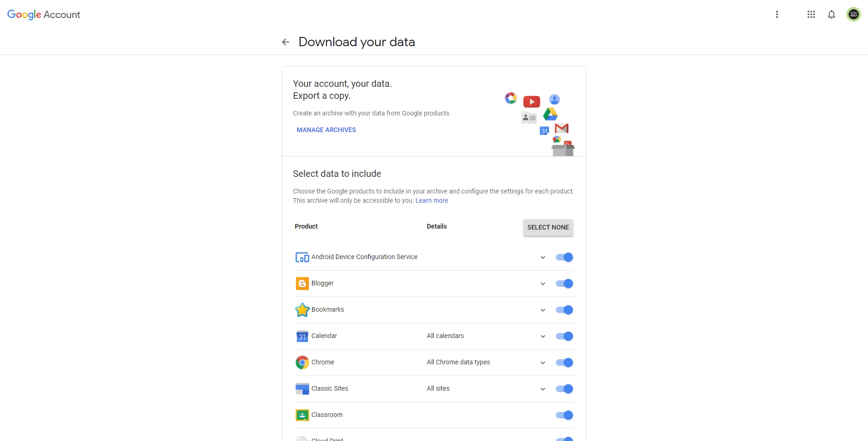Screen dimensions: 868x441
Task: Click the account profile avatar
Action: point(854,14)
